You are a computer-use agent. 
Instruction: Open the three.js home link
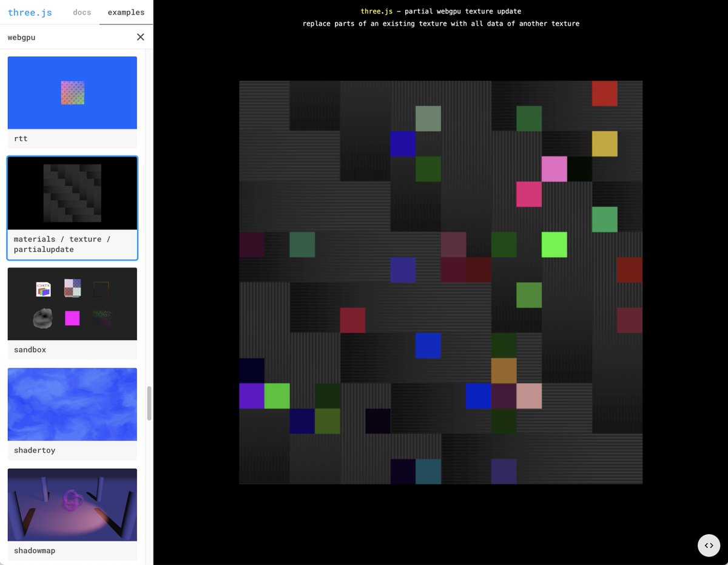(30, 12)
